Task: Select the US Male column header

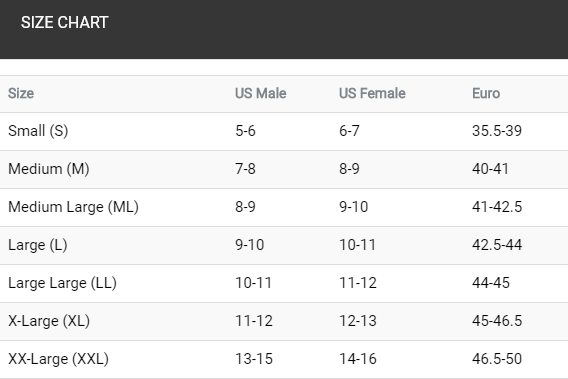Action: point(260,93)
